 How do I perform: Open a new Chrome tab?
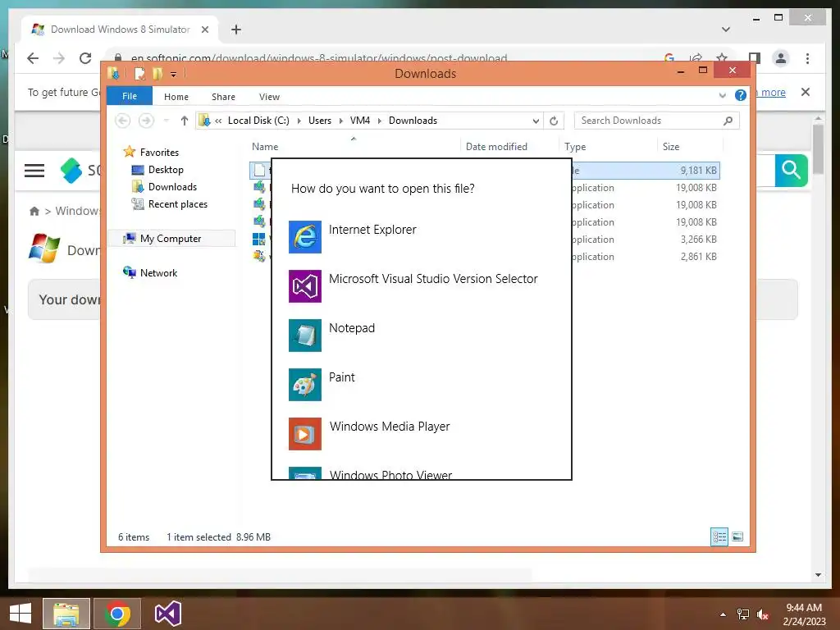pyautogui.click(x=235, y=30)
